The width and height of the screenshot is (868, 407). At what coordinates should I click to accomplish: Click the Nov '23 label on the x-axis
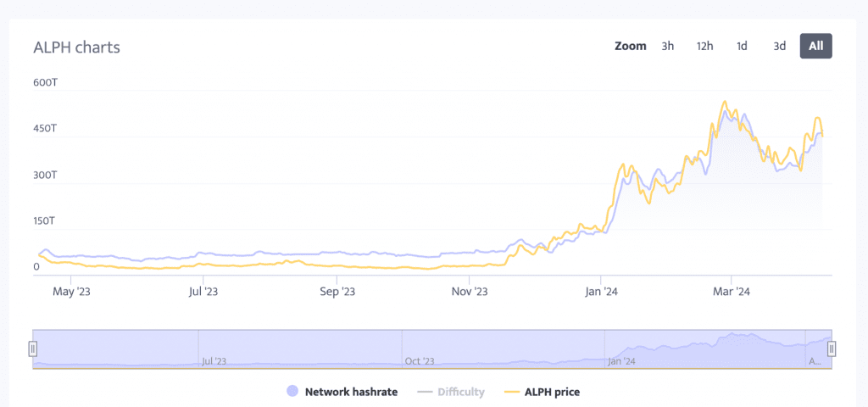470,292
